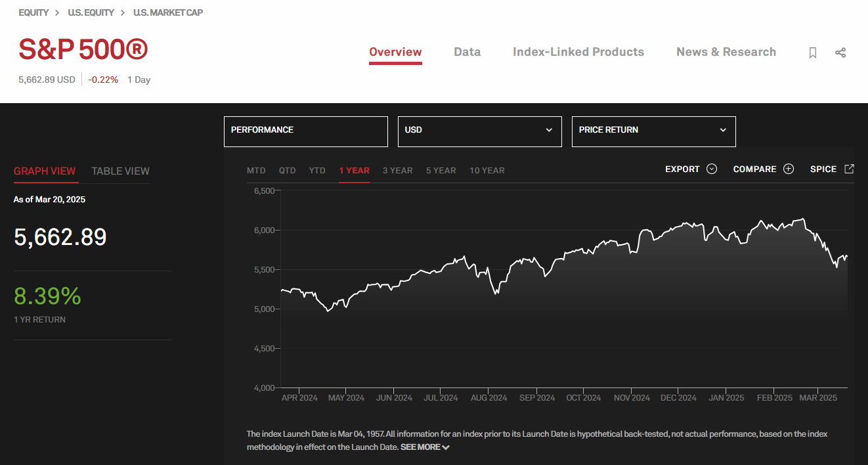Follow the Equity breadcrumb link

[33, 12]
